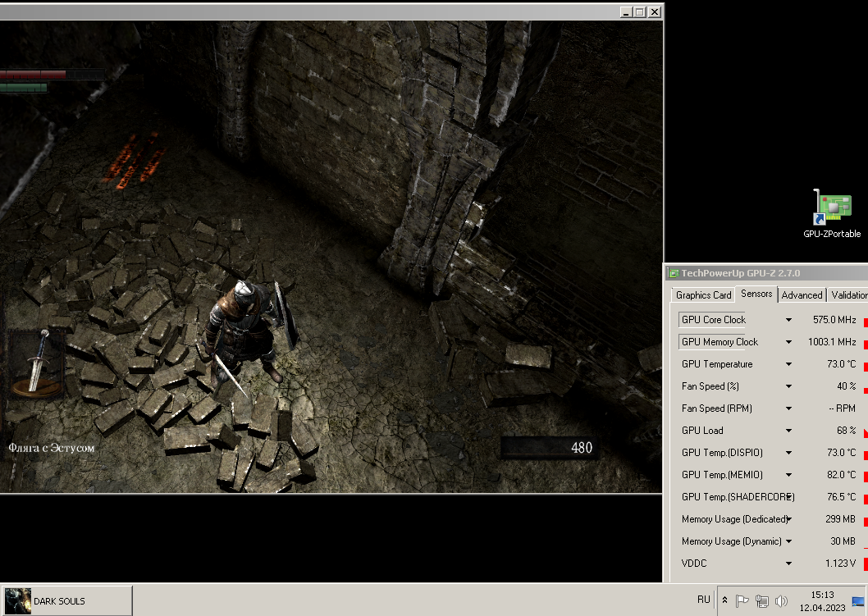This screenshot has height=616, width=868.
Task: Click the GPU Temperature sensor label
Action: pos(717,364)
